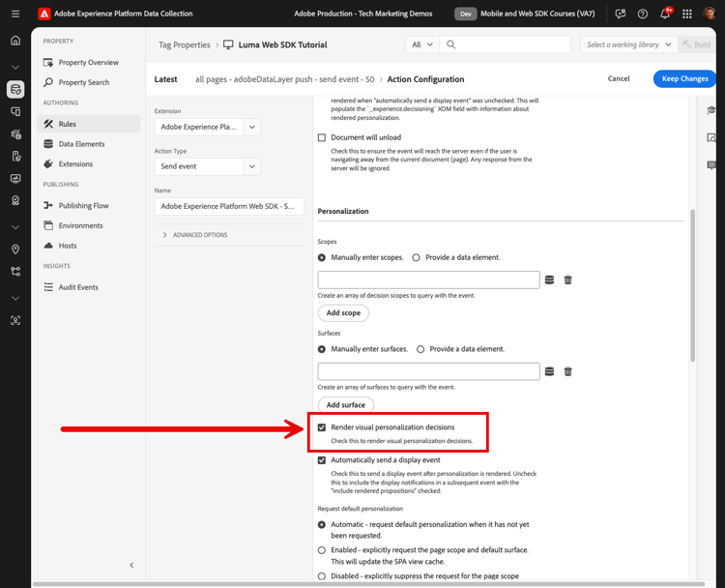Click Cancel button
The width and height of the screenshot is (725, 588).
619,78
